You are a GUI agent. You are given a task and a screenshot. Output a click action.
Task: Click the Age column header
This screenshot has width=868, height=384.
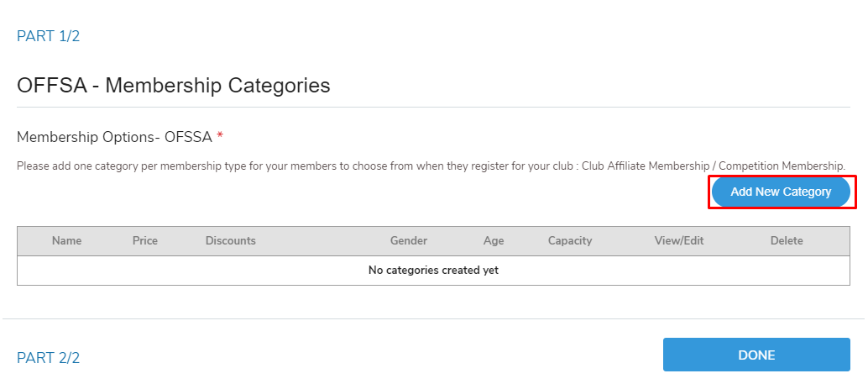tap(494, 241)
